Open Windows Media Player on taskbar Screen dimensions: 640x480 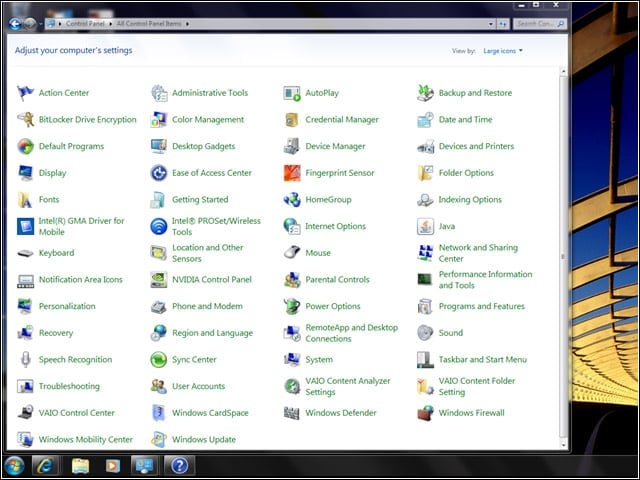pos(113,466)
